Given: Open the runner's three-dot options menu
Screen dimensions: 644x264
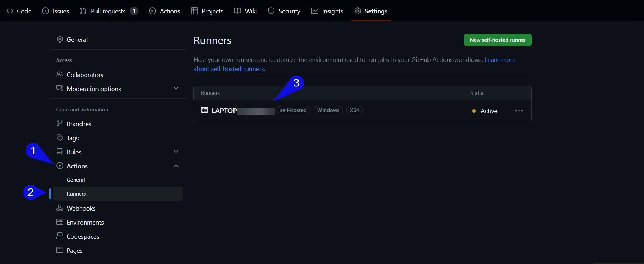Looking at the screenshot, I should click(x=519, y=111).
